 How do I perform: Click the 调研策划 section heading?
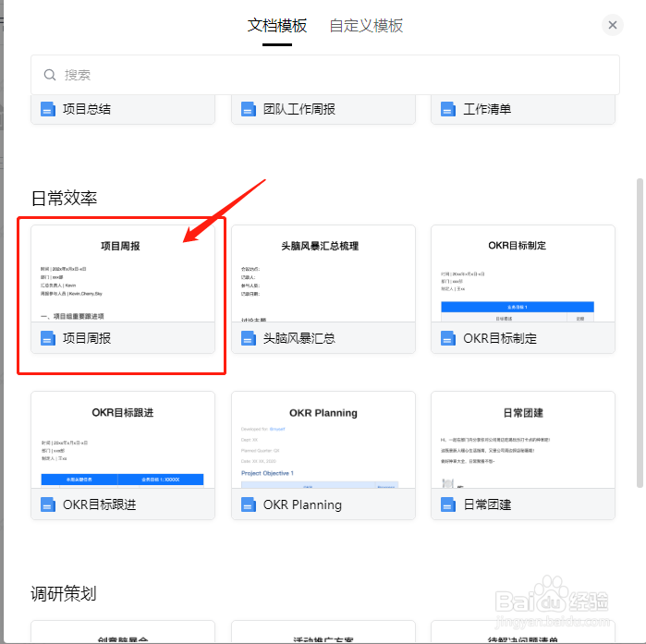pyautogui.click(x=64, y=594)
